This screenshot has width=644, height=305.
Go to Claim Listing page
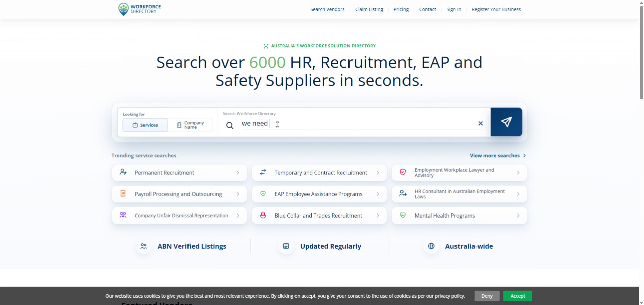[x=369, y=9]
